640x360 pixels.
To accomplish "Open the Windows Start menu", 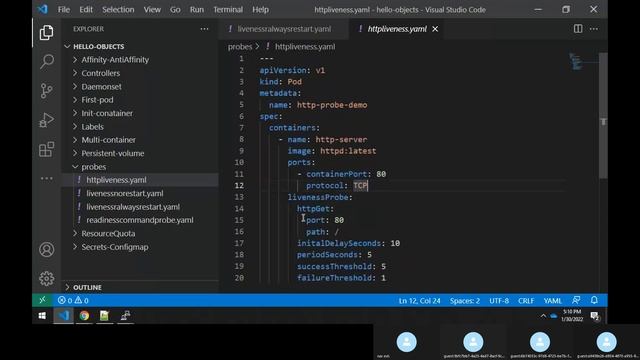I will [x=42, y=316].
